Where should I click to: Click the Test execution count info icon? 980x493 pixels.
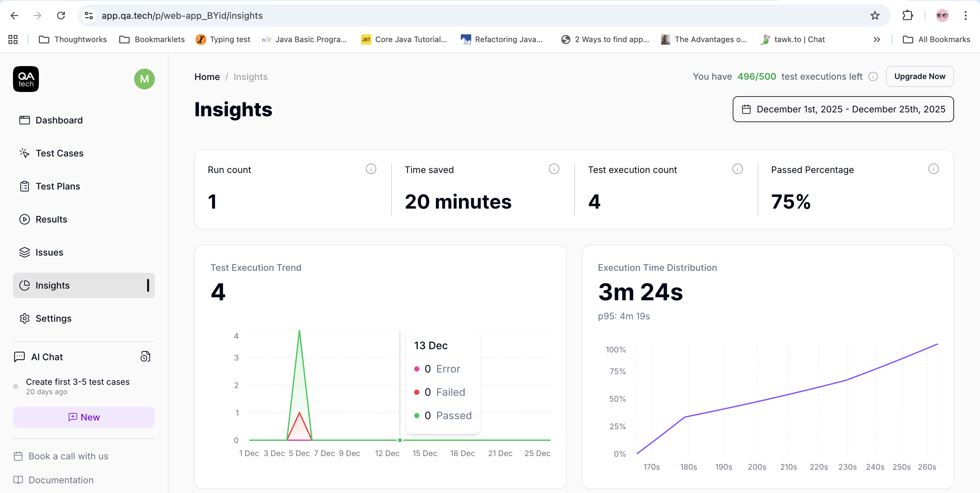pos(737,169)
